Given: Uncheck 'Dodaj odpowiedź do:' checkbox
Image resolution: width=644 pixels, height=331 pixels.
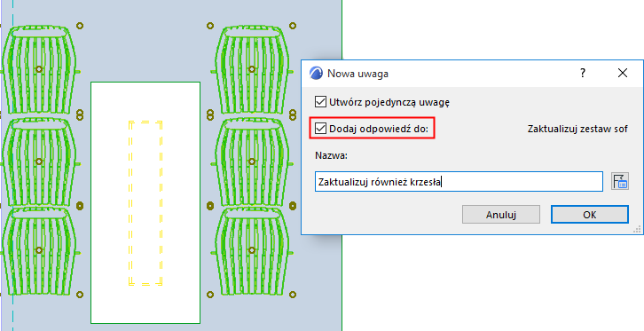Looking at the screenshot, I should pyautogui.click(x=320, y=129).
